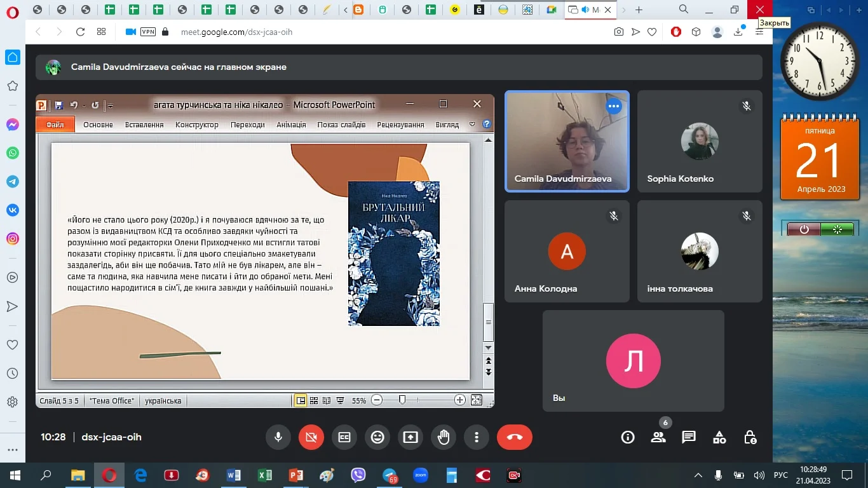Switch to Вставлення ribbon tab
This screenshot has height=488, width=868.
[144, 125]
